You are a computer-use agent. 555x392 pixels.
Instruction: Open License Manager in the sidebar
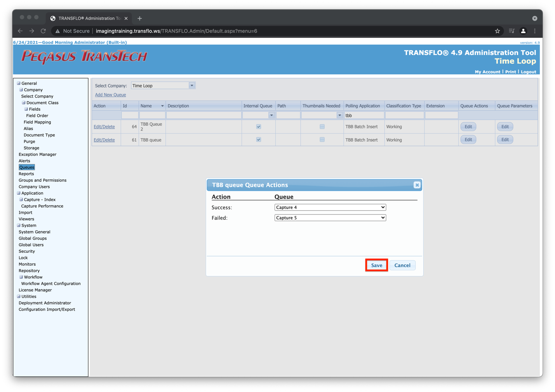coord(35,290)
